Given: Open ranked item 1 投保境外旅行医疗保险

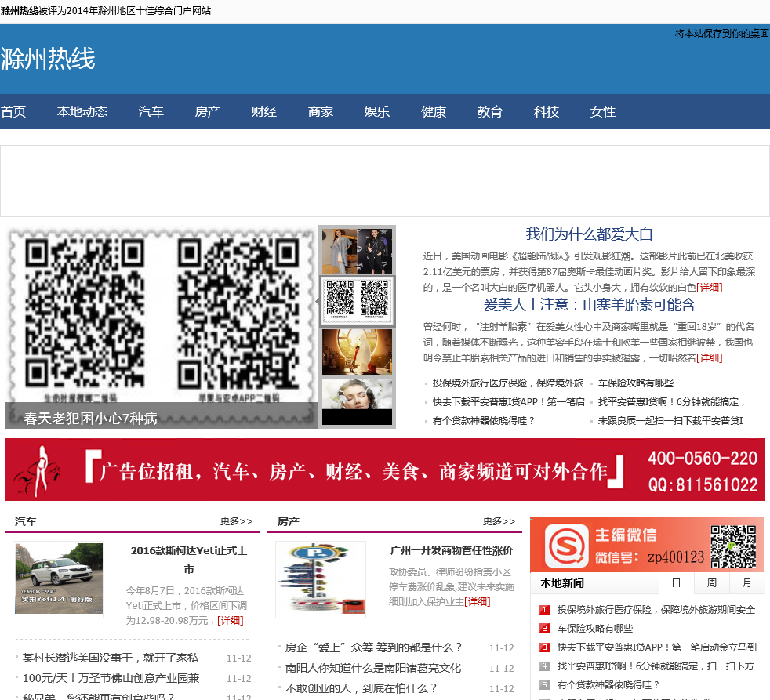Looking at the screenshot, I should (x=656, y=610).
